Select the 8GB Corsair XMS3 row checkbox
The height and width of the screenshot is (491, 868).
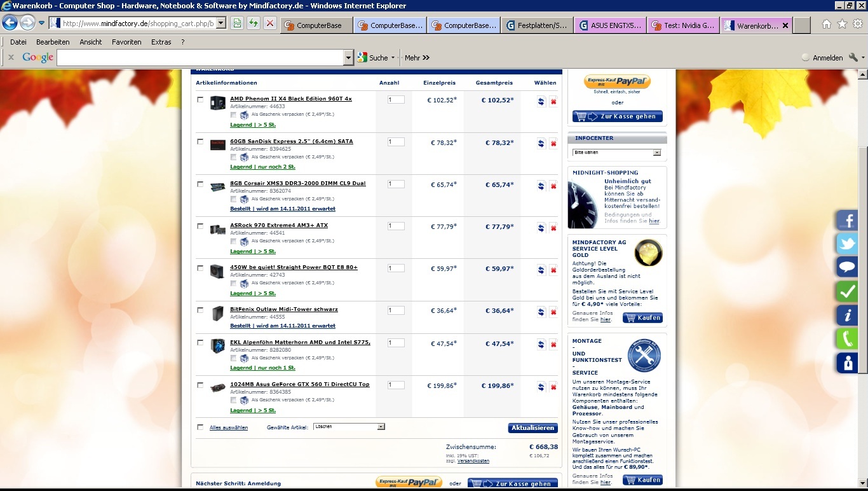[200, 184]
